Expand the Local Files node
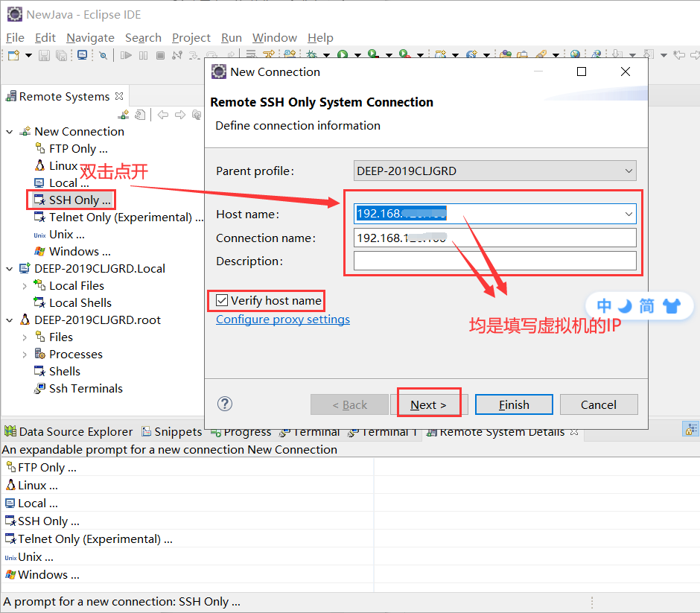Screen dimensions: 700x613 (x=25, y=286)
